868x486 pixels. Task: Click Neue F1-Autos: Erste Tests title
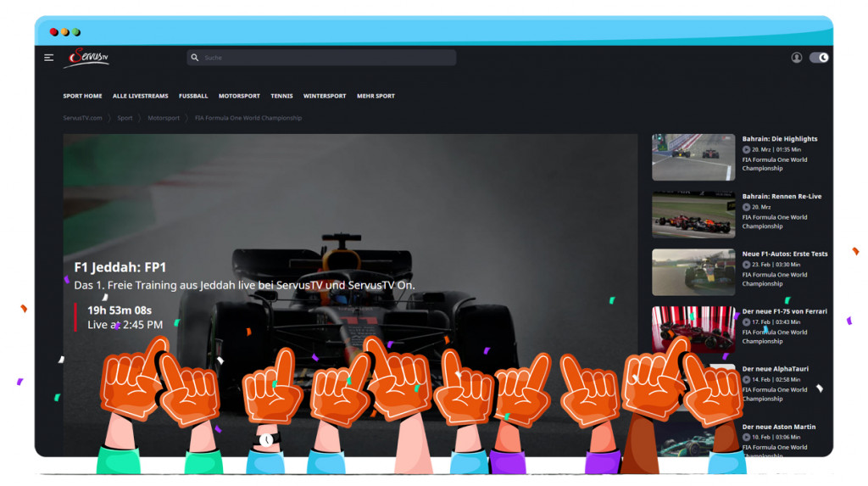784,254
